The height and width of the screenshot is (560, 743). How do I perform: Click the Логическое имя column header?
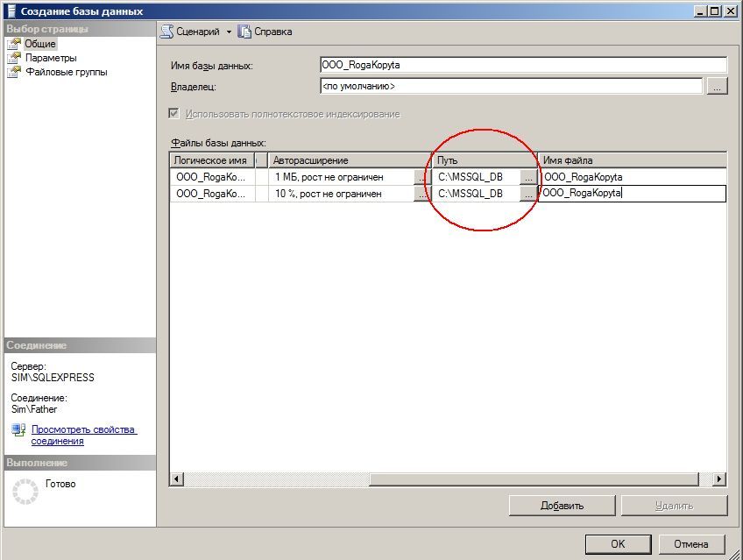pos(212,160)
